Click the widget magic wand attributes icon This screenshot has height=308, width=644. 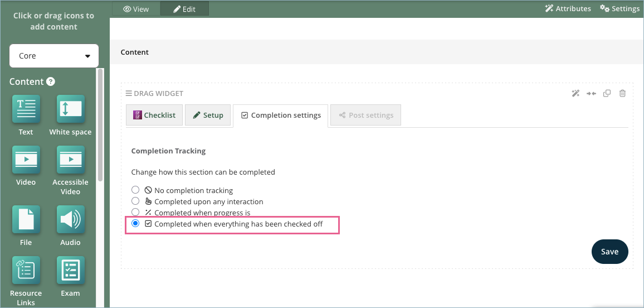tap(575, 93)
